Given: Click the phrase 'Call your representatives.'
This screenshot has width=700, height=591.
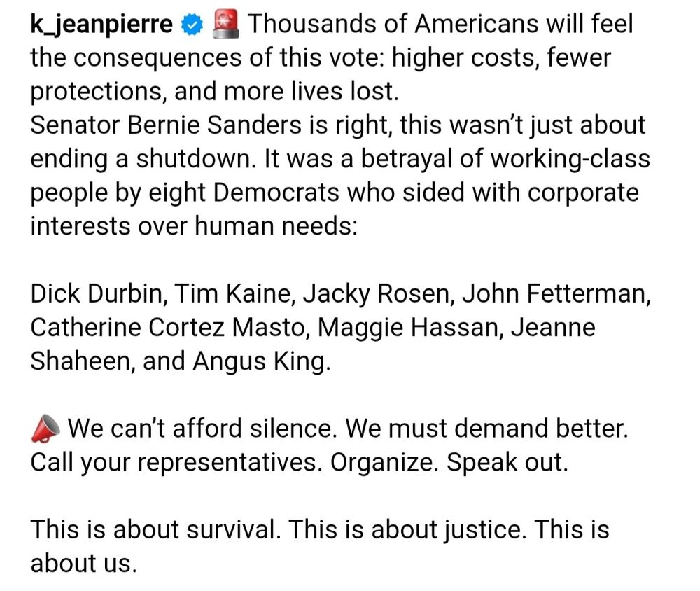Looking at the screenshot, I should tap(176, 463).
